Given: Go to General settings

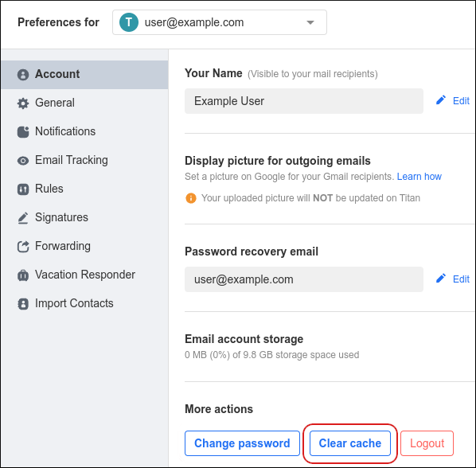Looking at the screenshot, I should [x=84, y=103].
